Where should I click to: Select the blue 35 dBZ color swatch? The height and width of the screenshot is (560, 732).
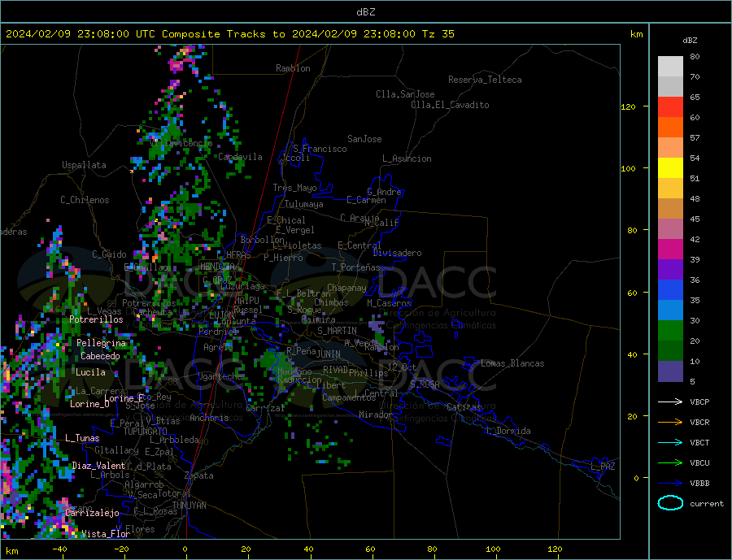point(670,290)
